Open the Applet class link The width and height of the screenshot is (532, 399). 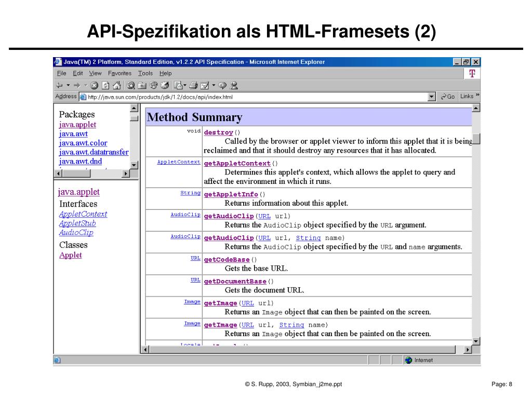tap(71, 255)
